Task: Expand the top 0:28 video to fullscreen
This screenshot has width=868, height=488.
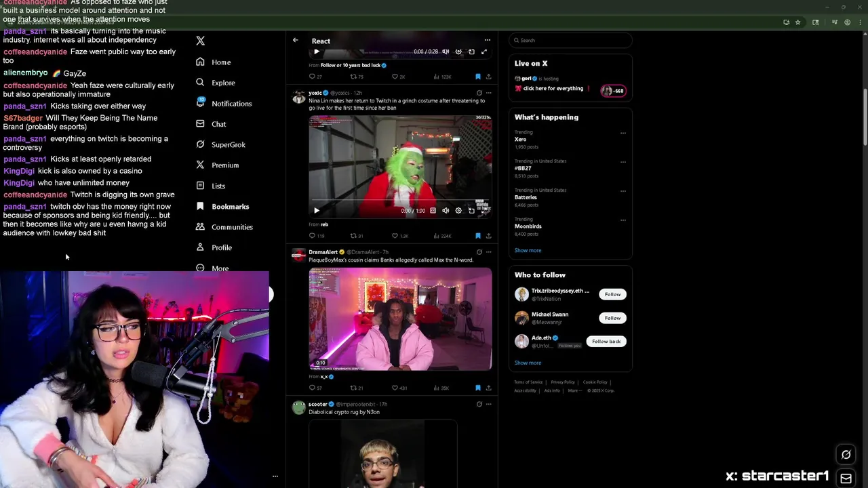Action: pos(484,52)
